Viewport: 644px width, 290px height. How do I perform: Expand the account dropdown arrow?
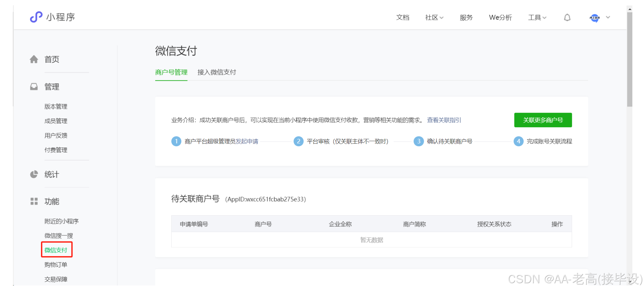608,17
